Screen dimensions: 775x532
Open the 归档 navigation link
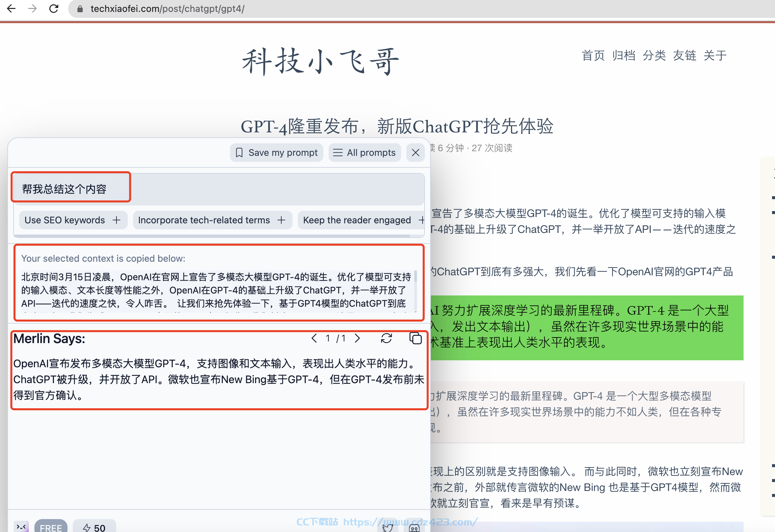[x=623, y=55]
